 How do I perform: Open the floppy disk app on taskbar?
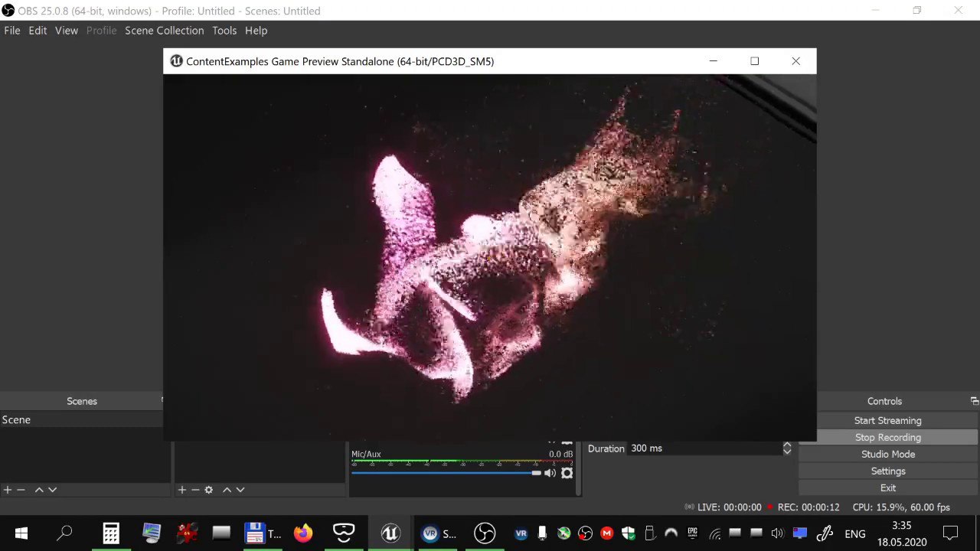pos(263,533)
